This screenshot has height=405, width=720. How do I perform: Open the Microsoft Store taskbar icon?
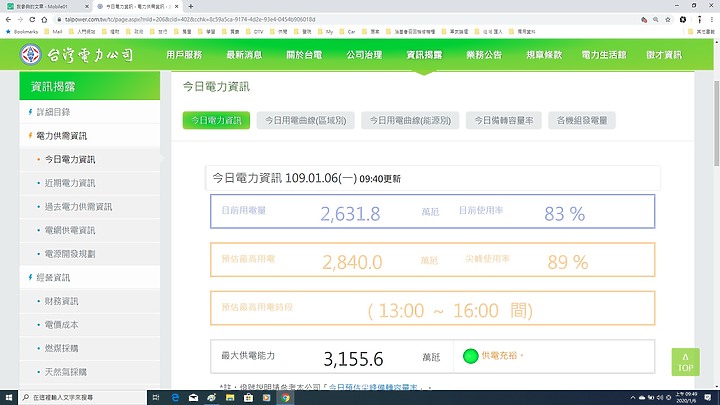point(248,398)
